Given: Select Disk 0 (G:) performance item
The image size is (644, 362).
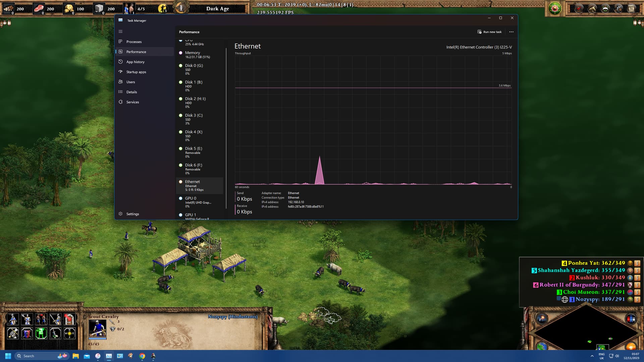Looking at the screenshot, I should pos(200,69).
